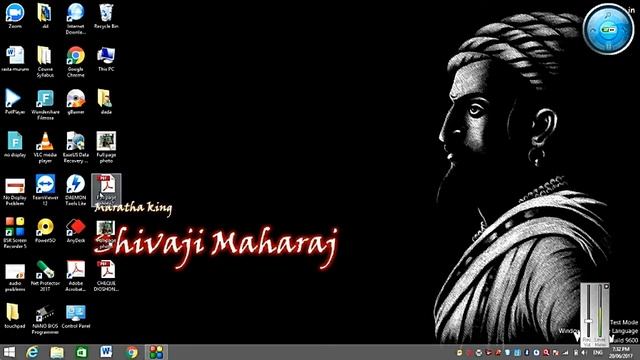Select the Google Chrome desktop shortcut
Screen dimensions: 640x360
pyautogui.click(x=76, y=61)
